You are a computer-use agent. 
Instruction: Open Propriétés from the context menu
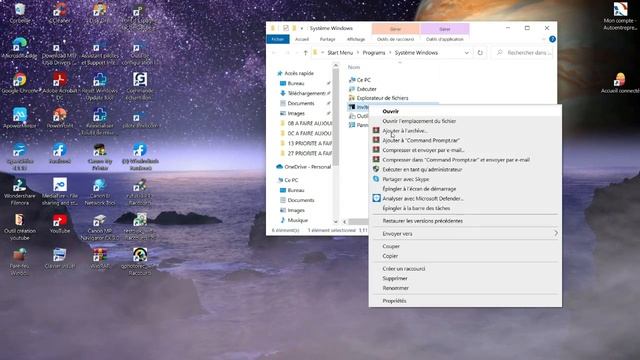465,301
